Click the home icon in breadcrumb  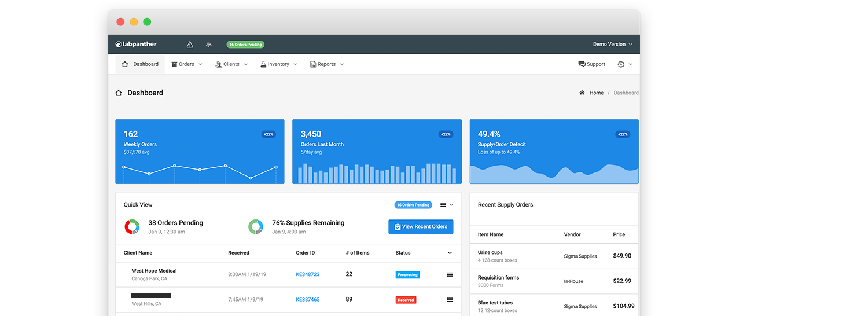[582, 93]
